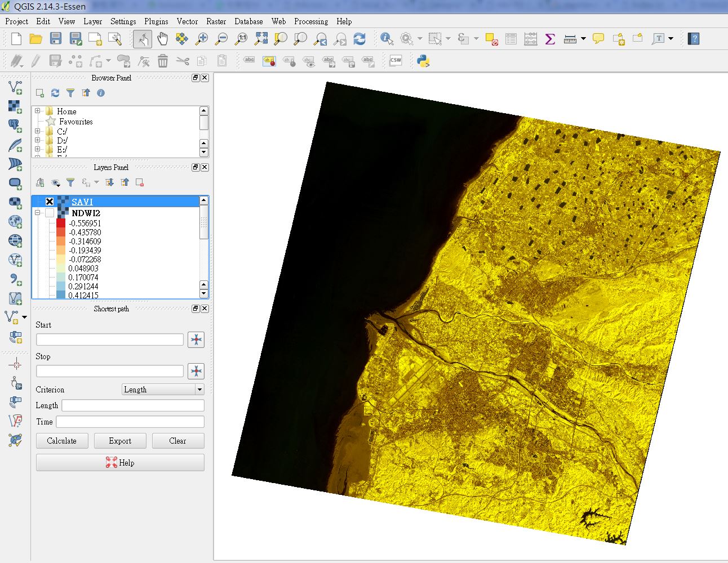Pick Start point with crosshair button
The image size is (728, 563).
196,339
